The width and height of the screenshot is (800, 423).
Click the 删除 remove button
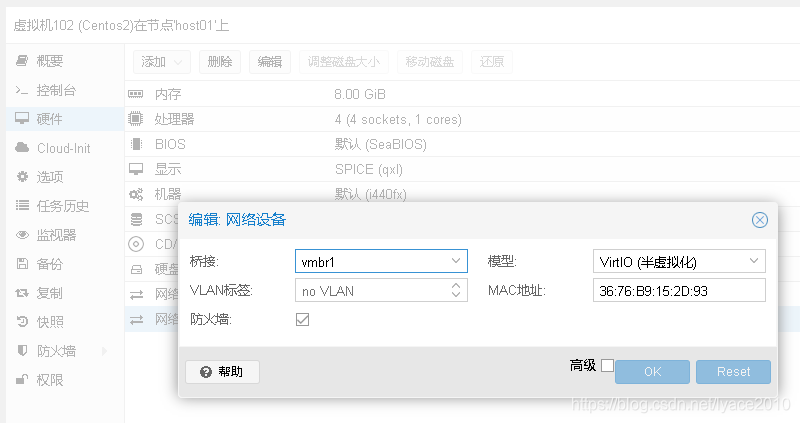pyautogui.click(x=220, y=62)
